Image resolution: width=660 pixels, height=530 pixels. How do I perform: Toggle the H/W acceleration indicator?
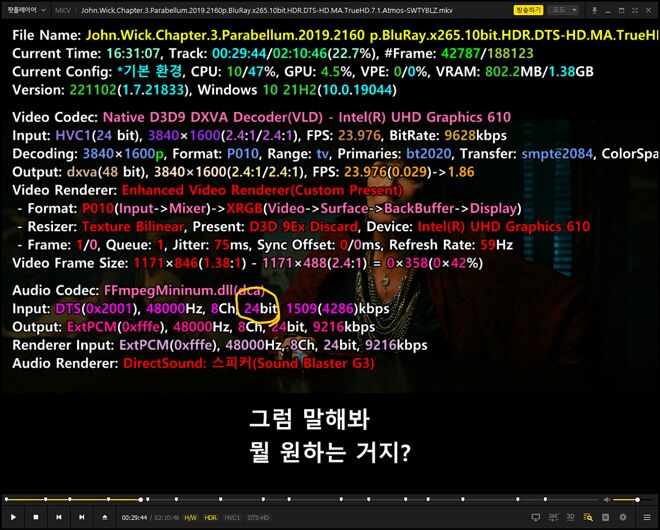[191, 518]
